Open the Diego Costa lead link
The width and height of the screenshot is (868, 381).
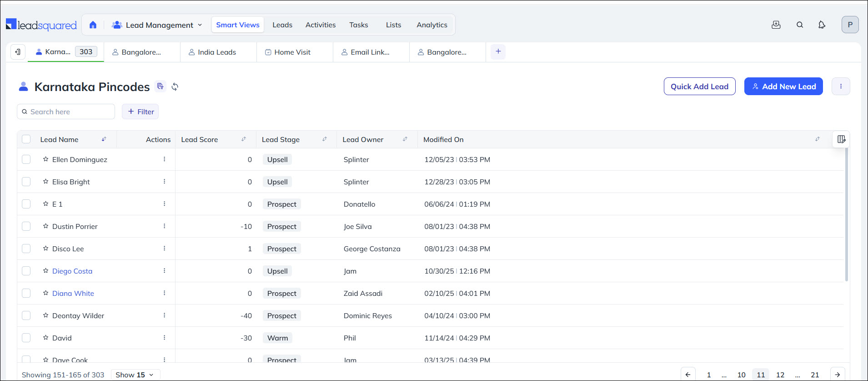click(x=72, y=271)
